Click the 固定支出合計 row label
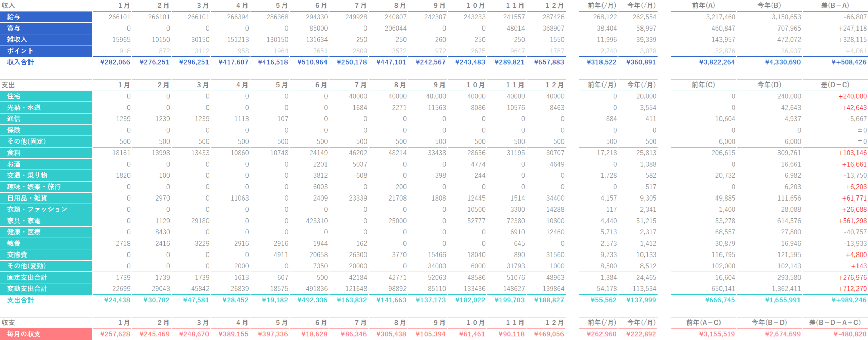This screenshot has width=868, height=340. click(46, 278)
